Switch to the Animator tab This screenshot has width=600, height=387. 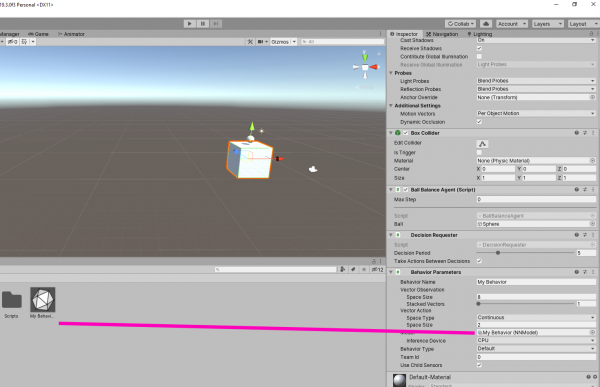coord(71,34)
